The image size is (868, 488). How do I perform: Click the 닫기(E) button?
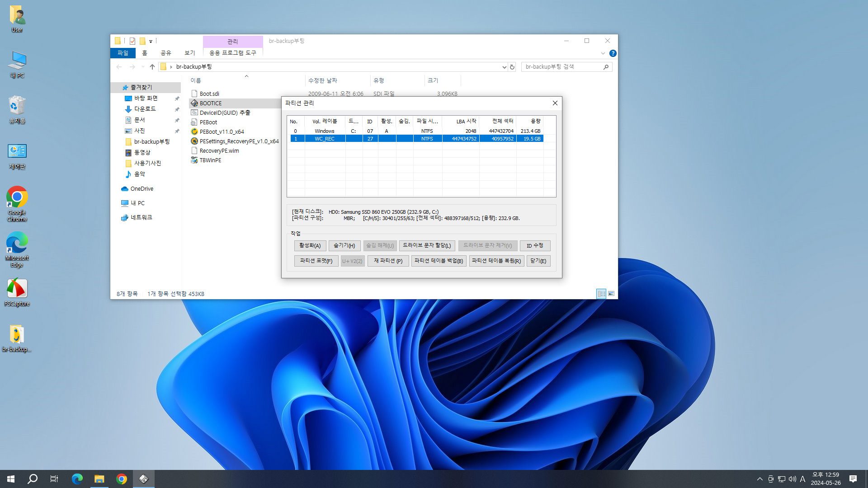pyautogui.click(x=538, y=261)
